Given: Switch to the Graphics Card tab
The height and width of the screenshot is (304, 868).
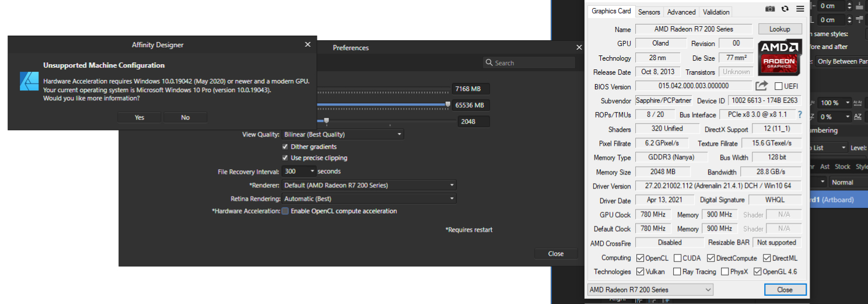Looking at the screenshot, I should coord(611,11).
